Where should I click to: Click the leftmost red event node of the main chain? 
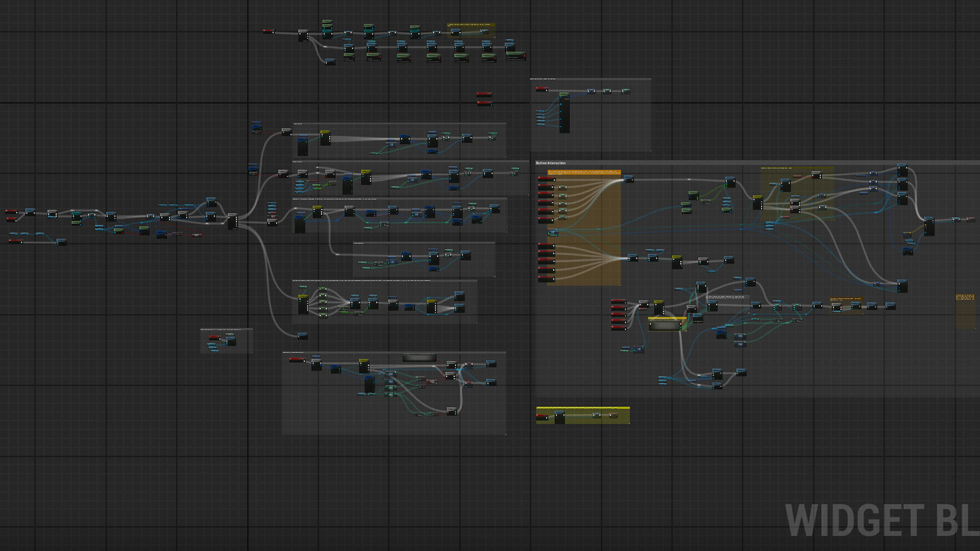click(11, 211)
